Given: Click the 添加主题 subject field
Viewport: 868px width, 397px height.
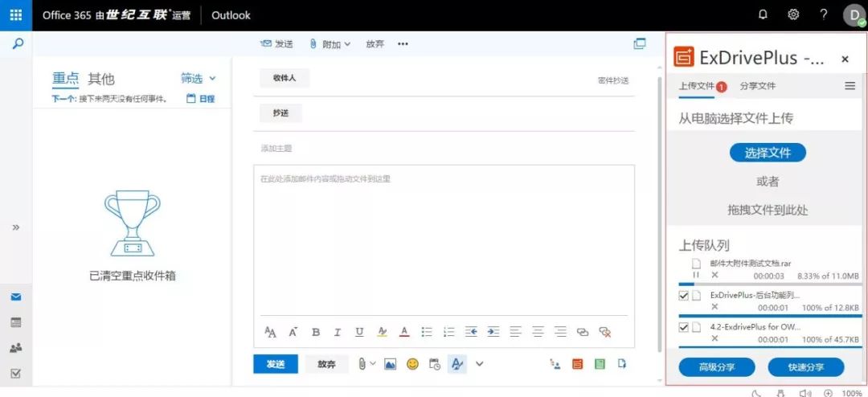Looking at the screenshot, I should click(x=444, y=149).
